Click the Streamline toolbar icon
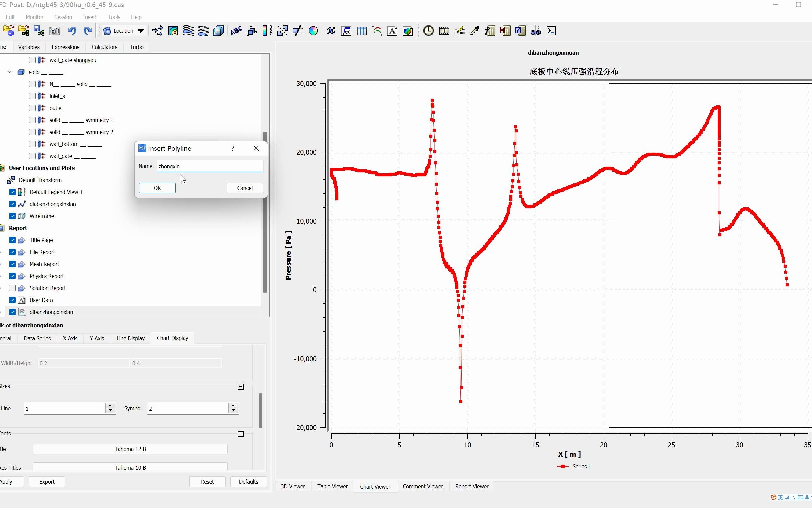812x508 pixels. 188,31
